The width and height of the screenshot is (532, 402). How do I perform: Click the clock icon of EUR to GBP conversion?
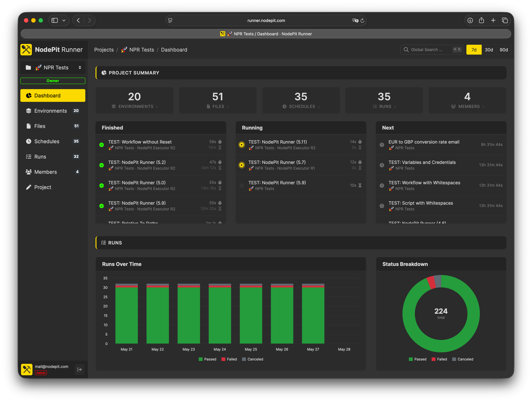click(x=382, y=145)
